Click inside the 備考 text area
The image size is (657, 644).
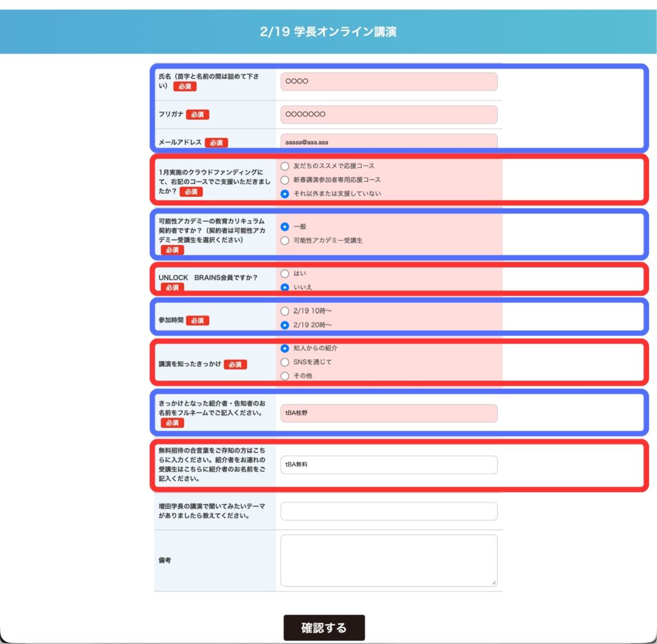(388, 560)
